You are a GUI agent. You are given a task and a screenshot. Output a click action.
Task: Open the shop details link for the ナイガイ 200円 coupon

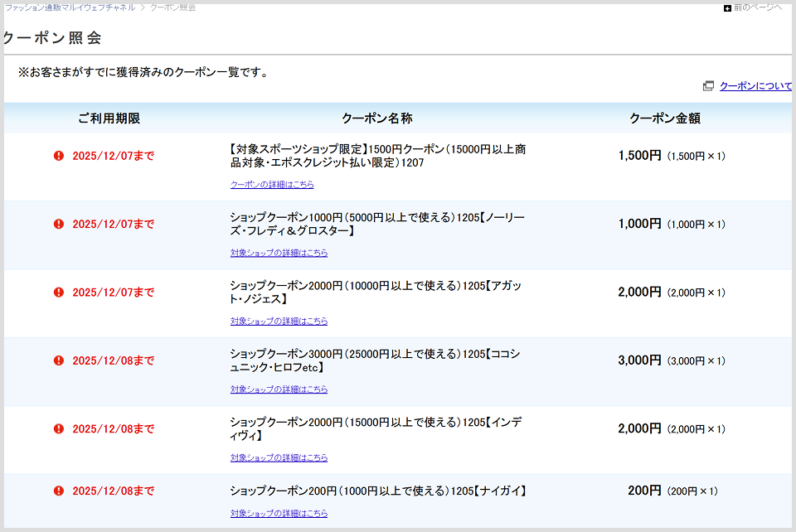(279, 514)
